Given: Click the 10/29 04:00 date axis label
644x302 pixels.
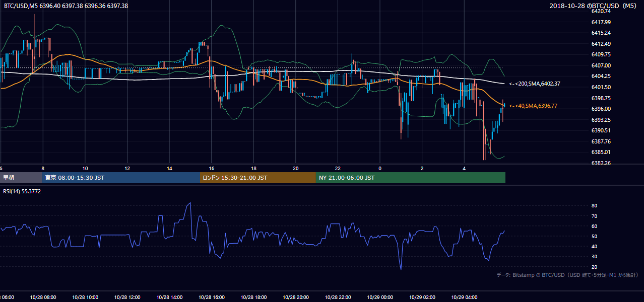Looking at the screenshot, I should tap(465, 297).
